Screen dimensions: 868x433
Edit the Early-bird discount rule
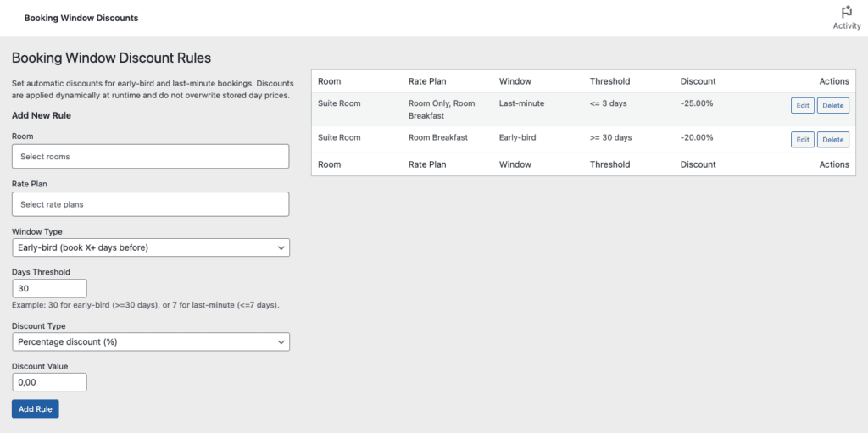tap(802, 140)
